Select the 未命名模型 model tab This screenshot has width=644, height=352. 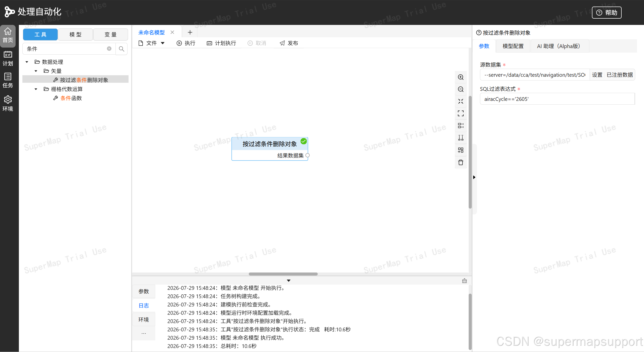[151, 32]
